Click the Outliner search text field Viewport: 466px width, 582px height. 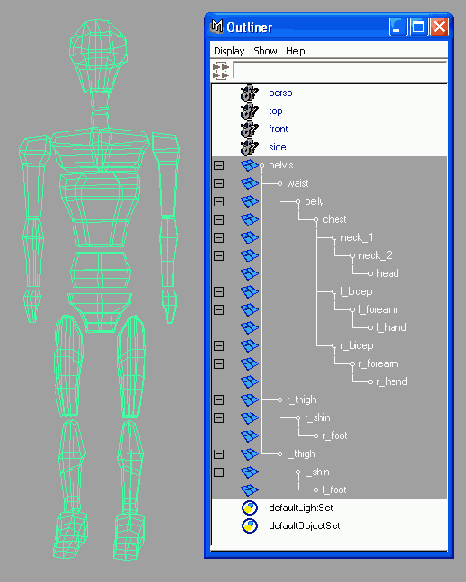(340, 71)
